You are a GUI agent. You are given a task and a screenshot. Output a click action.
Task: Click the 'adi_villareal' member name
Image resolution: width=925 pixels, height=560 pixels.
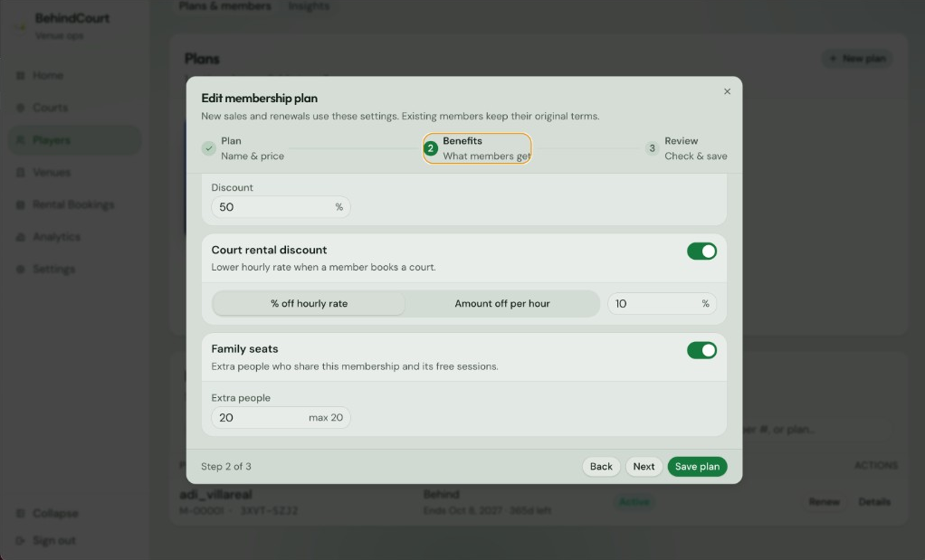tap(215, 494)
